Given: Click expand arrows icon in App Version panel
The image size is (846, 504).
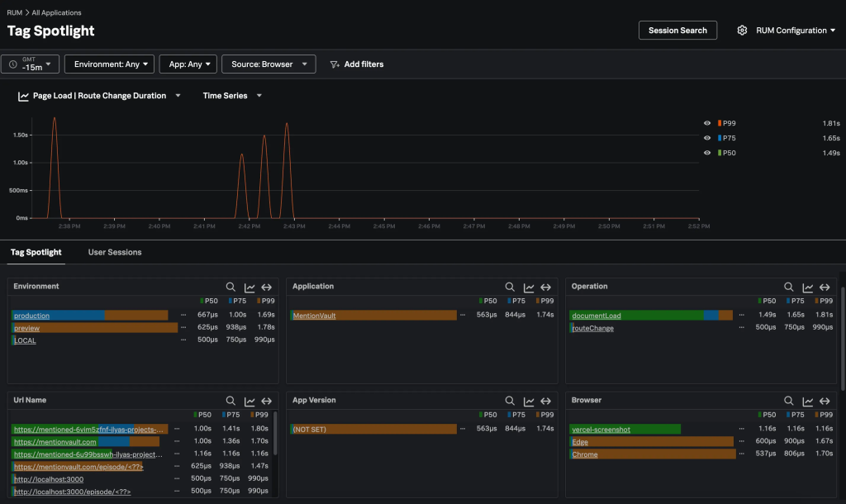Looking at the screenshot, I should pyautogui.click(x=546, y=401).
